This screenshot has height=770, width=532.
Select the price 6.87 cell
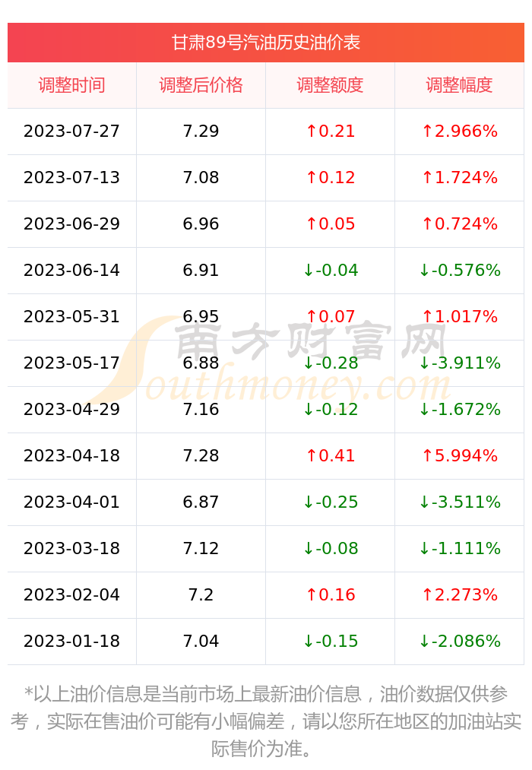201,502
